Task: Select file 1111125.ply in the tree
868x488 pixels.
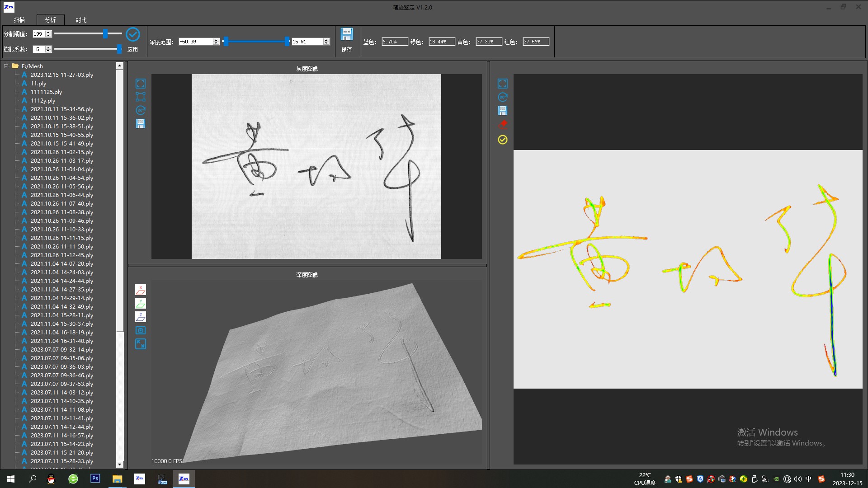Action: 46,92
